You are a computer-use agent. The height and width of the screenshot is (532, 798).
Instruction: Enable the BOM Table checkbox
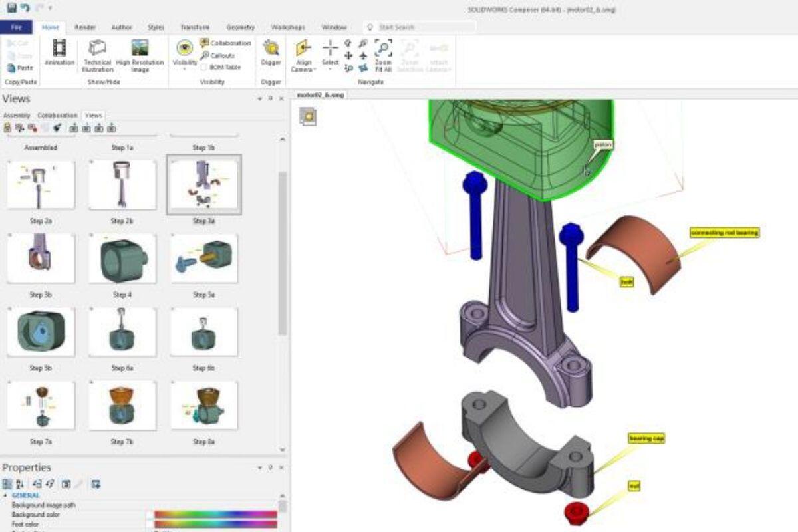[204, 67]
